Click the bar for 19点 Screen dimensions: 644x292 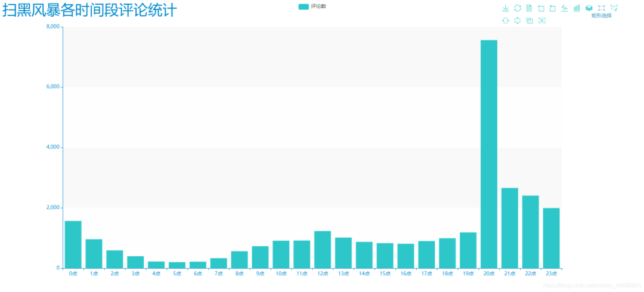[468, 250]
